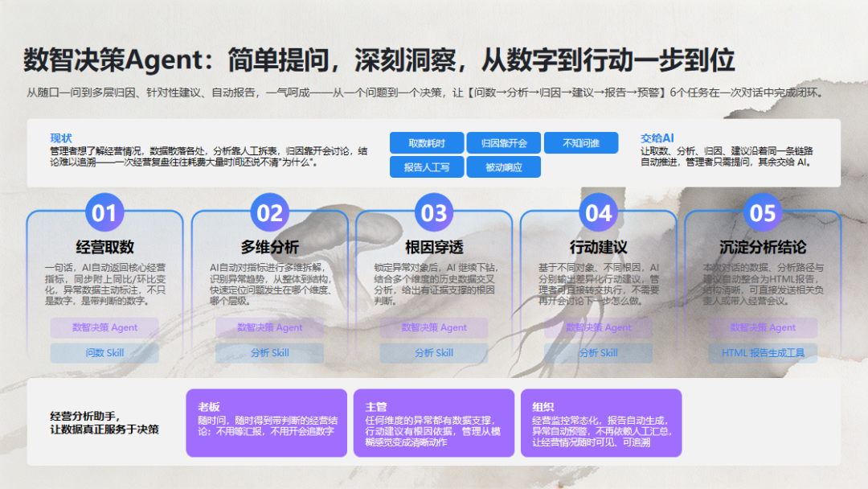Viewport: 868px width, 489px height.
Task: Select the 05 circle above 沉淀分析结论
Action: tap(762, 212)
